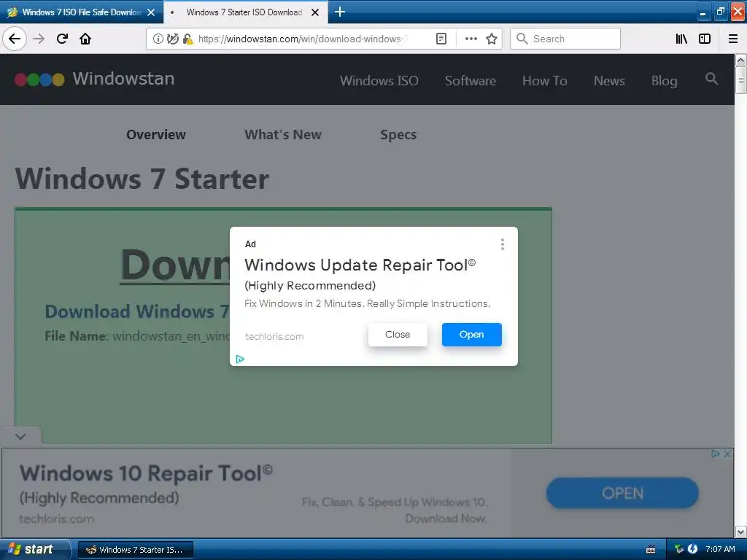Viewport: 747px width, 560px height.
Task: Reload the current page
Action: point(63,39)
